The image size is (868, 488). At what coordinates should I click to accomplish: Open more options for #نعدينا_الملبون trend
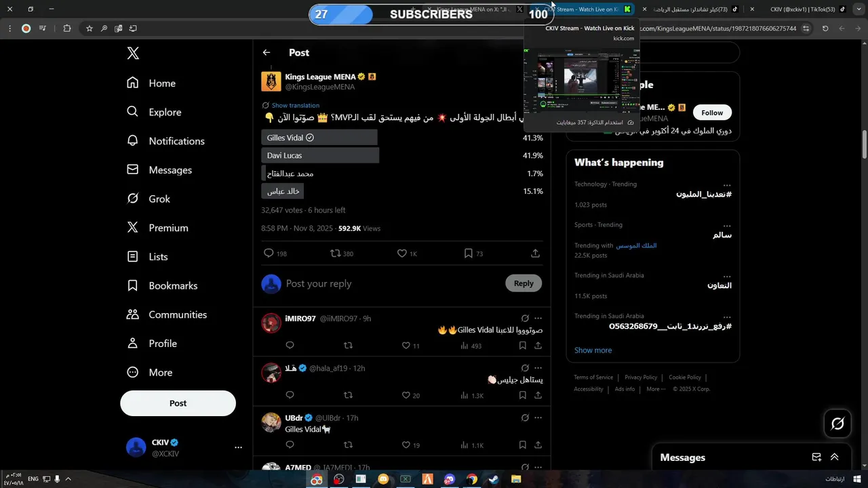pos(727,186)
